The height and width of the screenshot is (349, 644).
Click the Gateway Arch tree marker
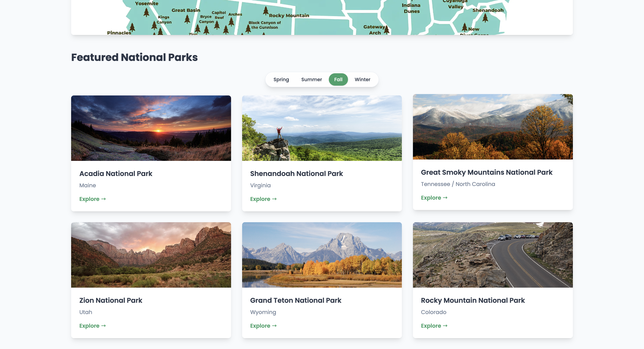[x=387, y=30]
